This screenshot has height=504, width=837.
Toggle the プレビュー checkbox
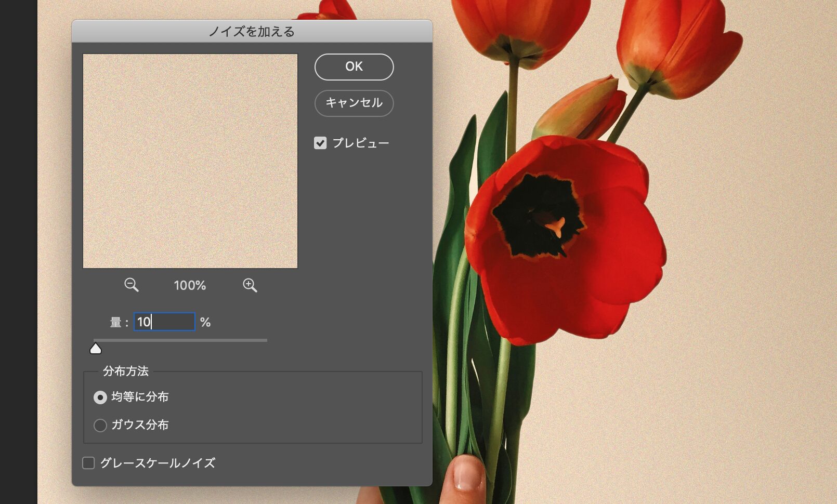(320, 143)
